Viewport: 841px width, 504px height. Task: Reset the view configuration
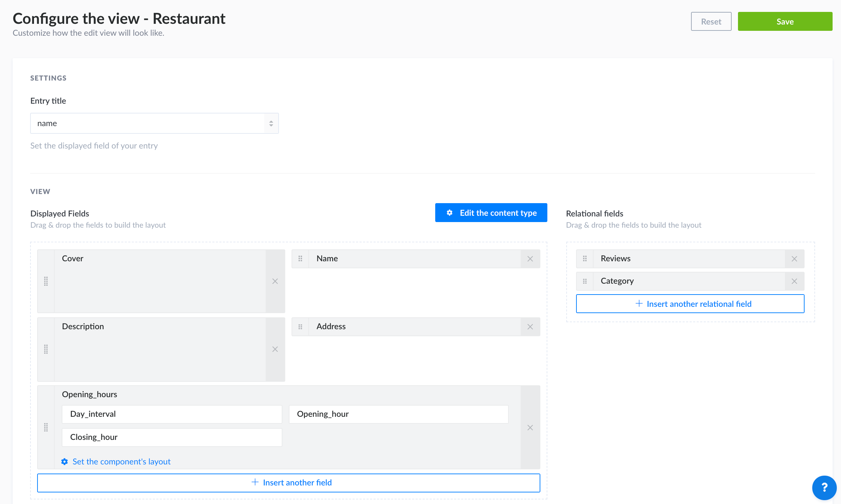coord(711,21)
